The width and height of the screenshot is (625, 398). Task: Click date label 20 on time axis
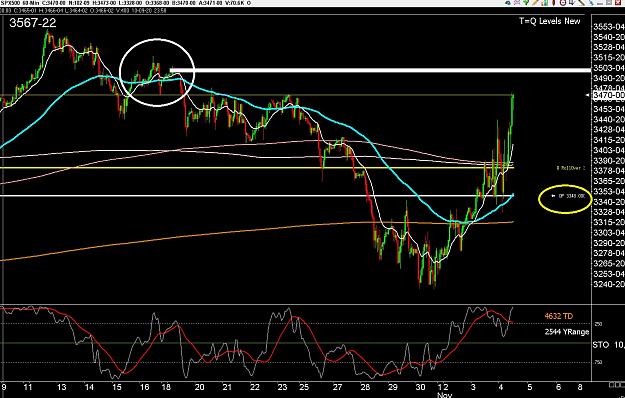pyautogui.click(x=199, y=387)
